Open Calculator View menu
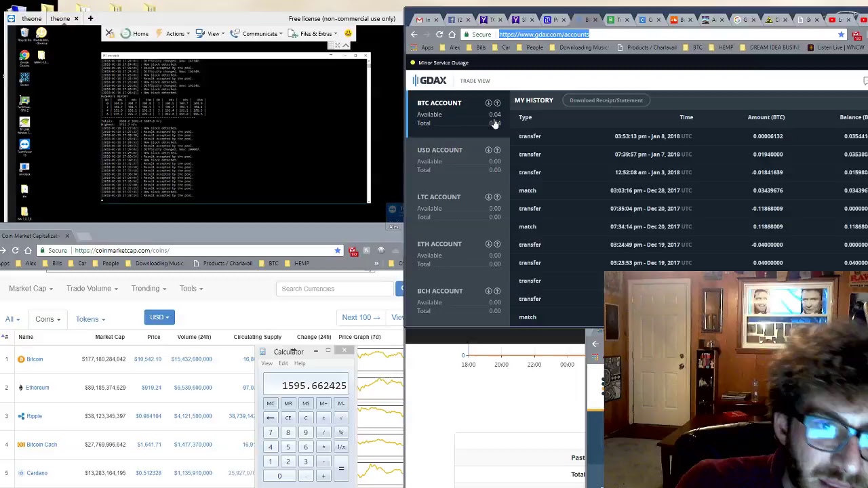This screenshot has width=868, height=488. click(267, 363)
